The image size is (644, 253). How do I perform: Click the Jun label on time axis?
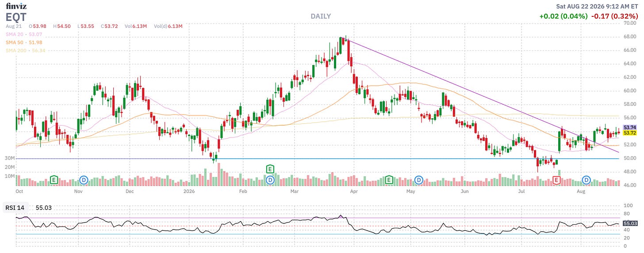[x=465, y=192]
